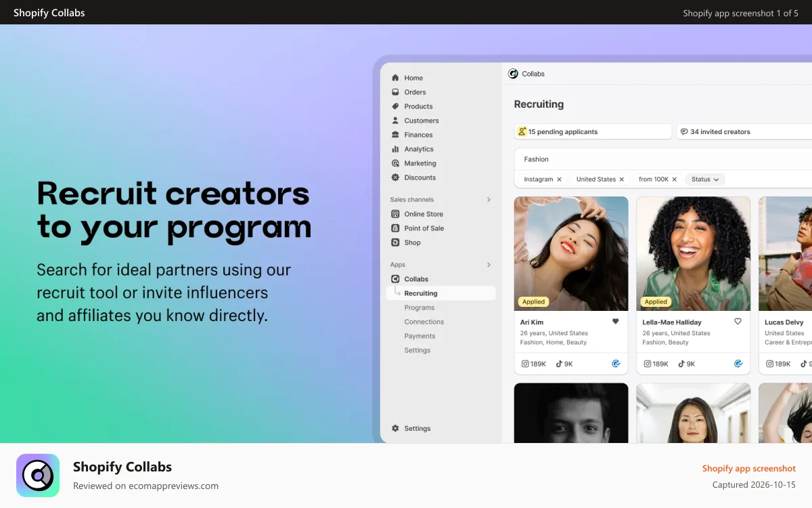This screenshot has width=812, height=508.
Task: Click the 'Recruit creators to your program' headline
Action: pos(175,211)
